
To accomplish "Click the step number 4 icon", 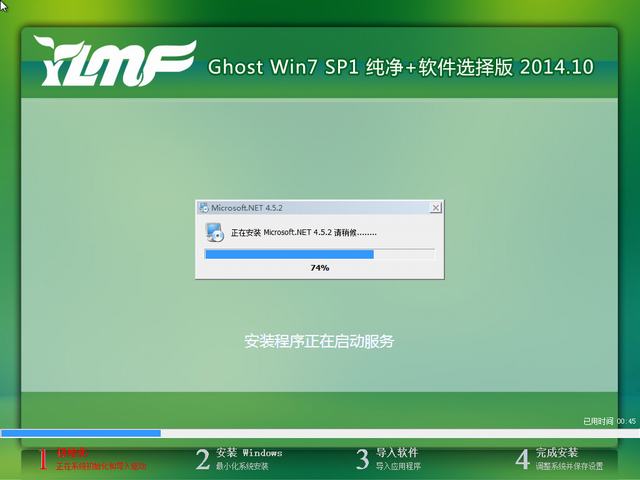I will coord(522,460).
